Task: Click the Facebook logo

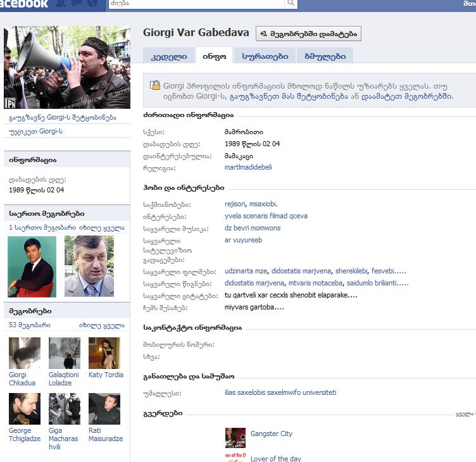Action: 24,4
